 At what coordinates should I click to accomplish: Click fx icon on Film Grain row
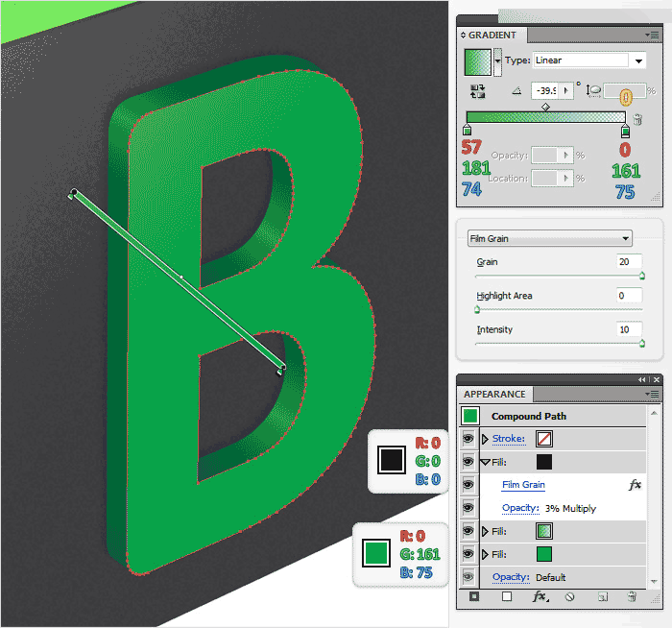[635, 485]
